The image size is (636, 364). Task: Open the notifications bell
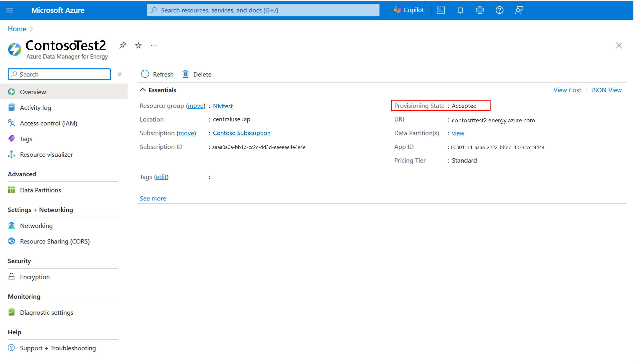pos(460,10)
